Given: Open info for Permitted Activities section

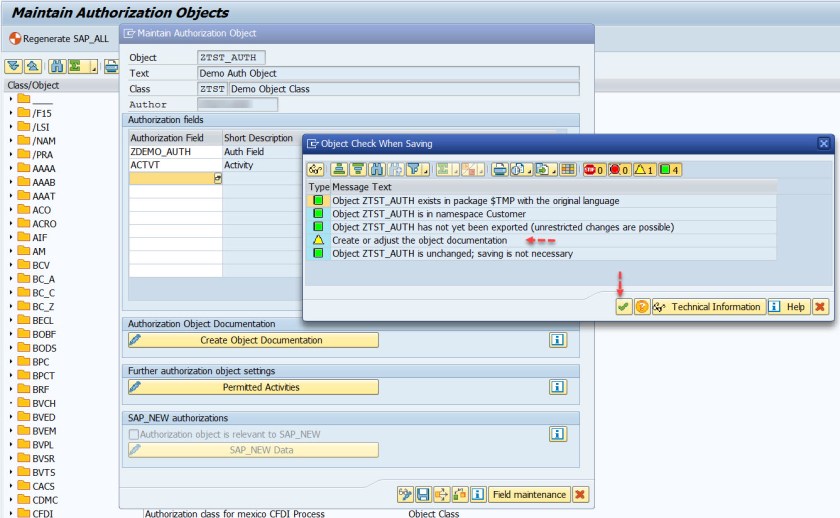Looking at the screenshot, I should [558, 387].
